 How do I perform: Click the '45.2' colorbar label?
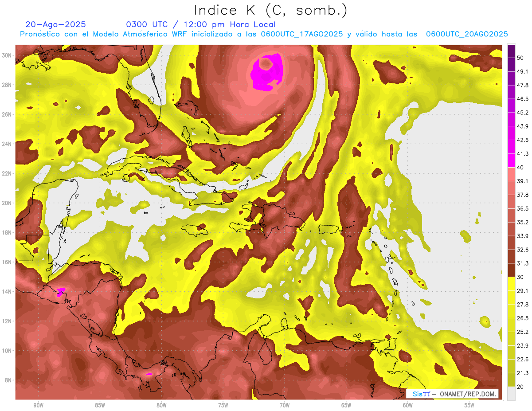point(522,113)
